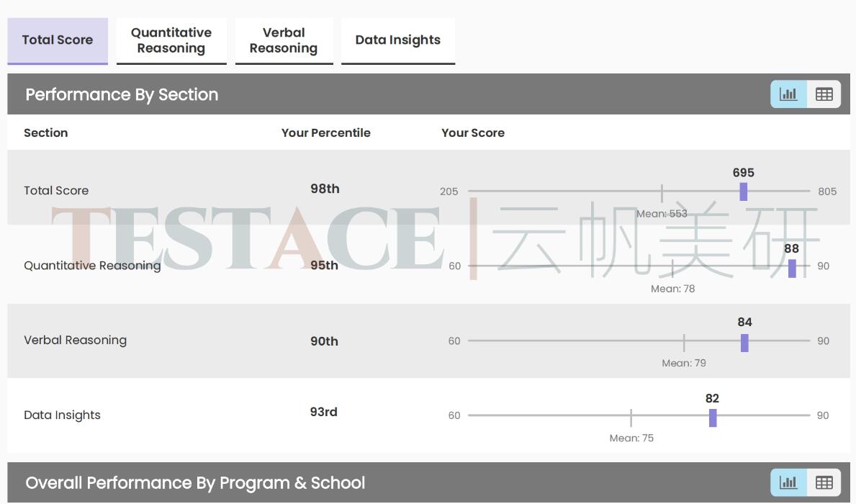The width and height of the screenshot is (856, 504).
Task: Open the Quantitative Reasoning tab
Action: (171, 40)
